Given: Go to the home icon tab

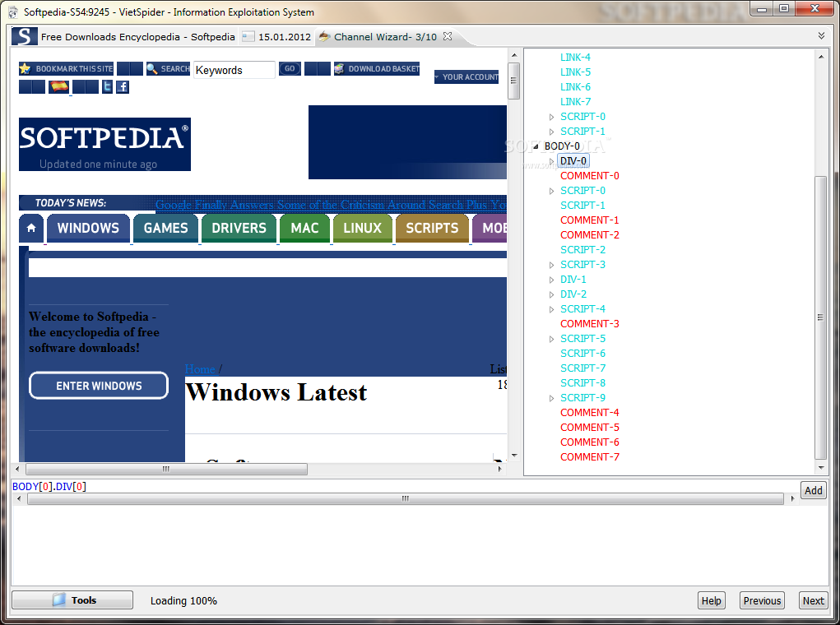Looking at the screenshot, I should (x=31, y=228).
